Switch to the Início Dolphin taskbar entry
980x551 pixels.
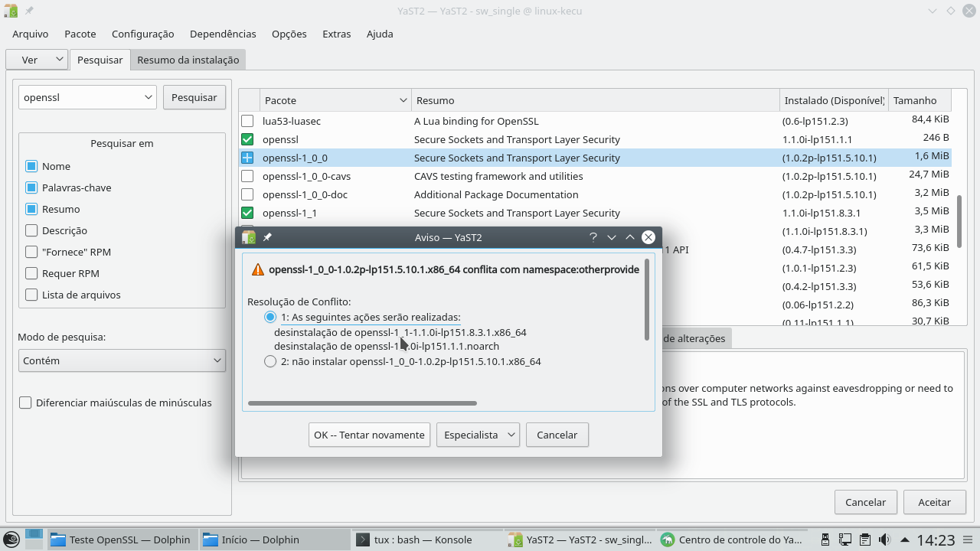coord(275,540)
